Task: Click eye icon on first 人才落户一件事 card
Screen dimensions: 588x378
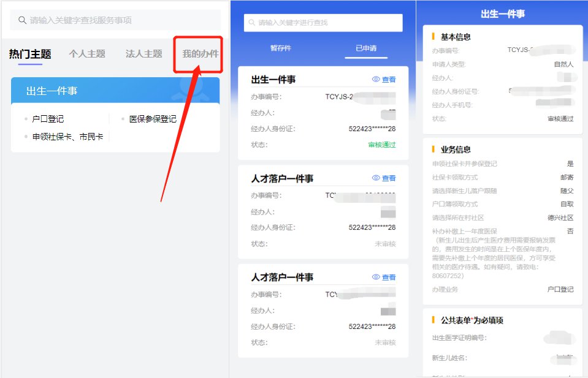Action: pyautogui.click(x=376, y=178)
